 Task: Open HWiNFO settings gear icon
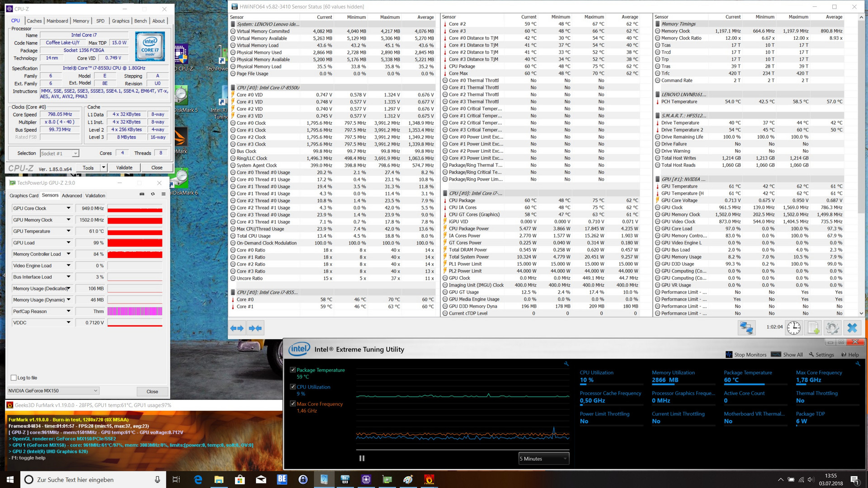832,328
